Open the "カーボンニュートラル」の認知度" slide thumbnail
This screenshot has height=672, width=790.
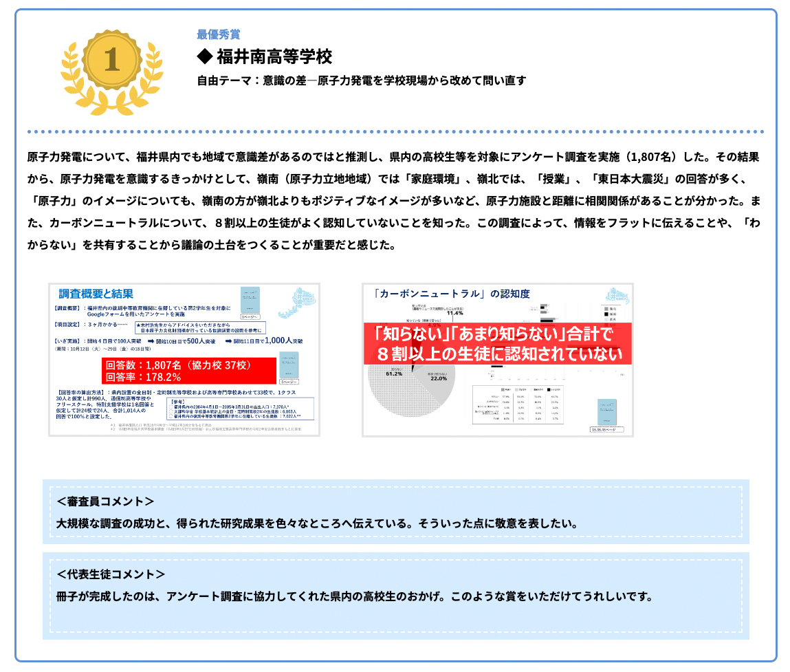(x=498, y=360)
